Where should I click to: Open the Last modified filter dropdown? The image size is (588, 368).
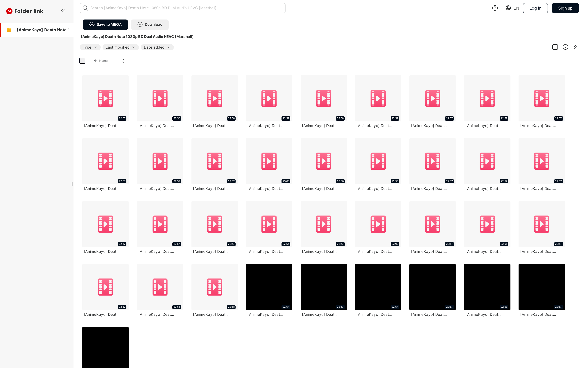click(x=121, y=47)
